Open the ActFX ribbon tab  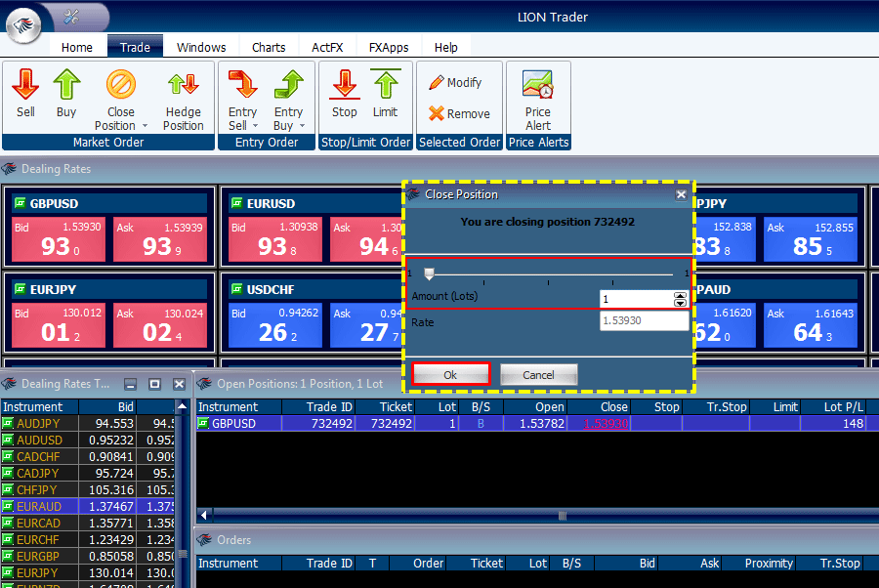point(327,47)
